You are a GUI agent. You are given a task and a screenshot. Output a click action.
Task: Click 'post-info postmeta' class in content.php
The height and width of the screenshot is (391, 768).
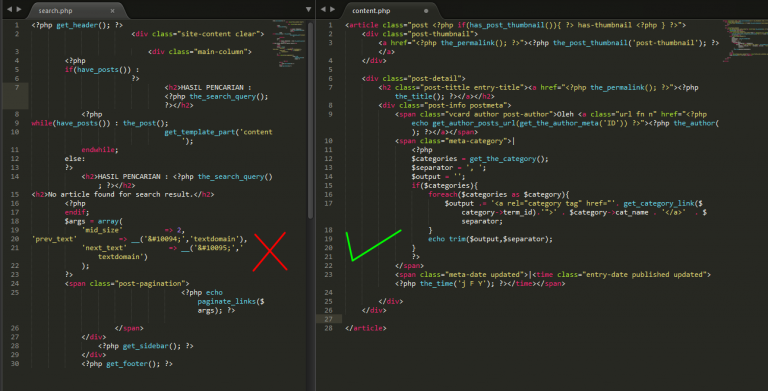(469, 105)
